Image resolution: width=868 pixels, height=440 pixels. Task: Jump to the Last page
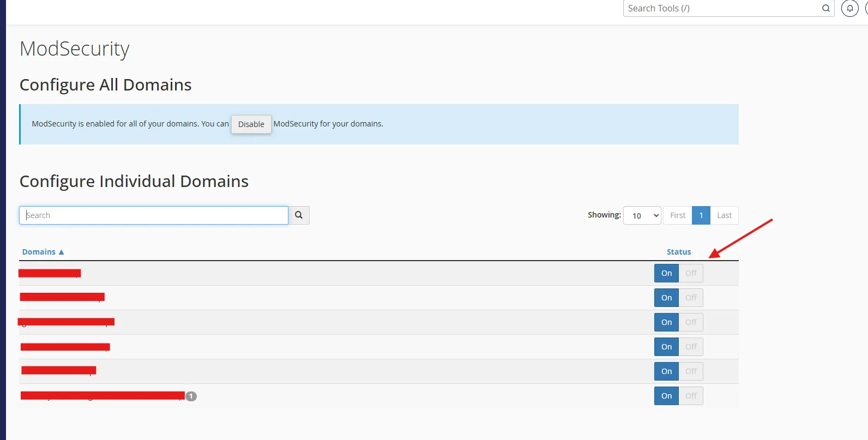[x=724, y=215]
